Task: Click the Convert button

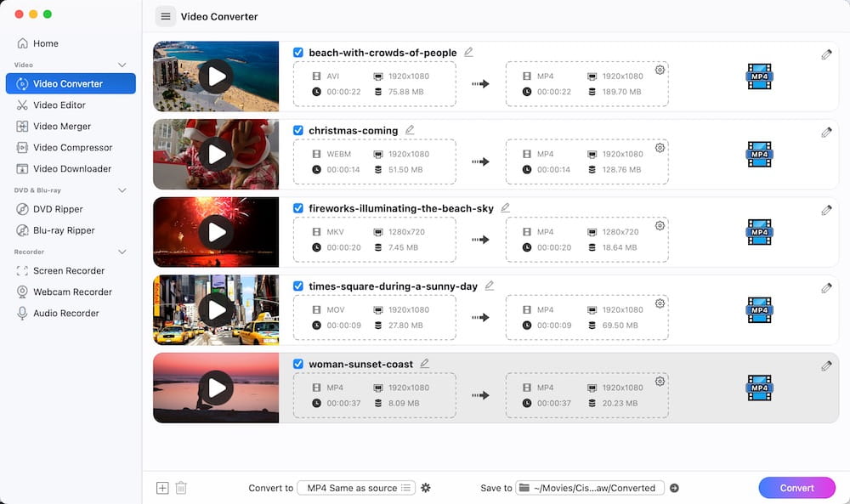Action: point(797,488)
